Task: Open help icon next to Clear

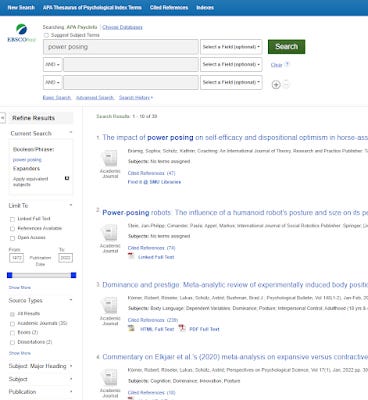Action: pyautogui.click(x=287, y=65)
